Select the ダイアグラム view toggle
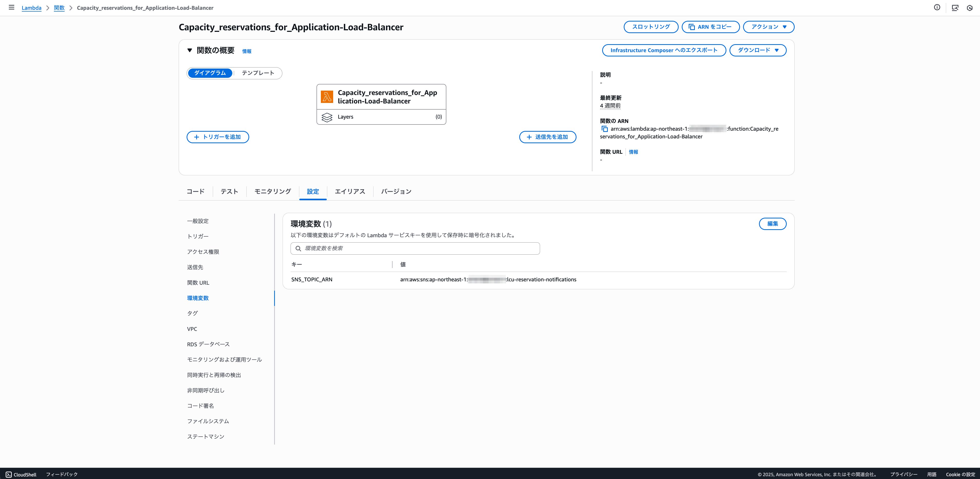 coord(210,73)
